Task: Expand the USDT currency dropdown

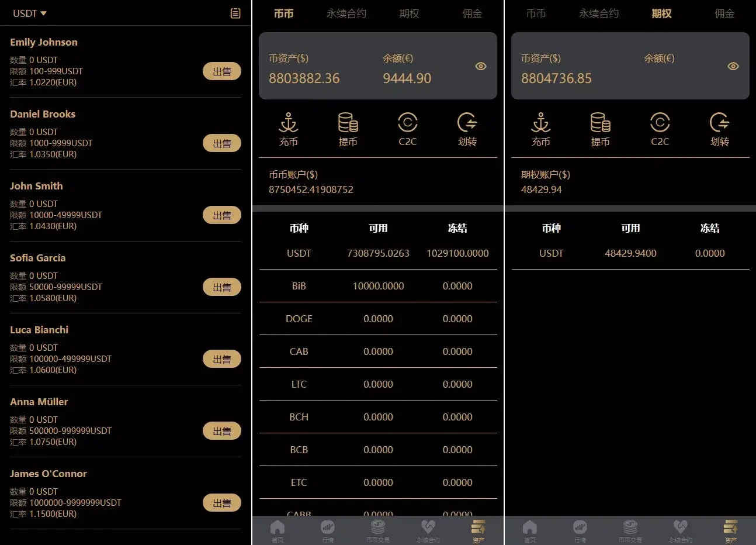Action: 30,13
